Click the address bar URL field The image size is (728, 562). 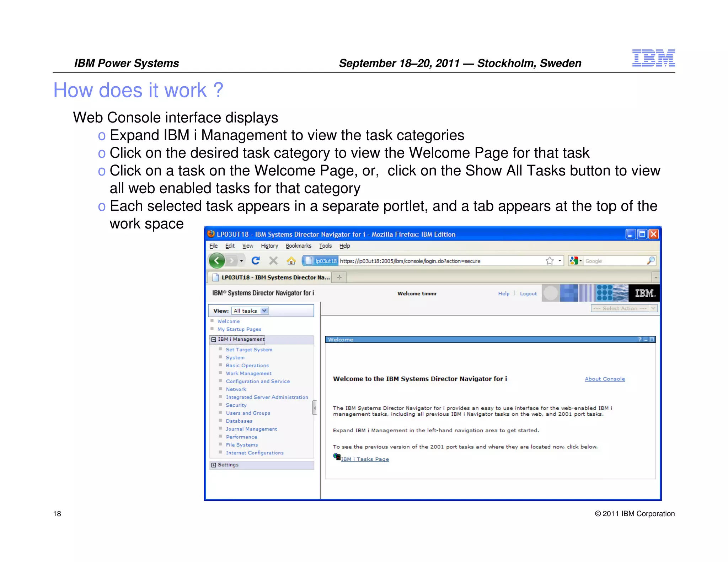[x=441, y=261]
